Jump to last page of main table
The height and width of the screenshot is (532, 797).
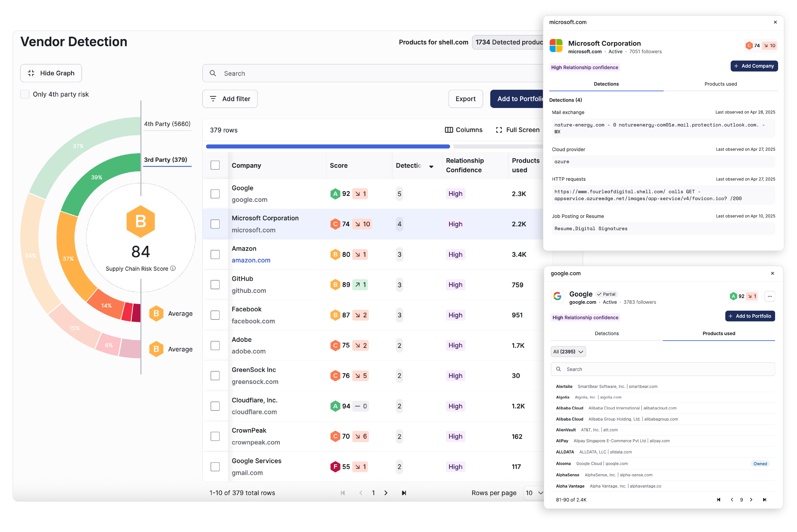(x=404, y=493)
